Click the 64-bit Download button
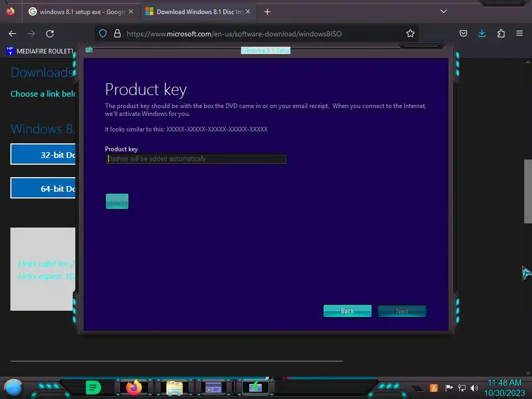The height and width of the screenshot is (399, 532). 43,188
